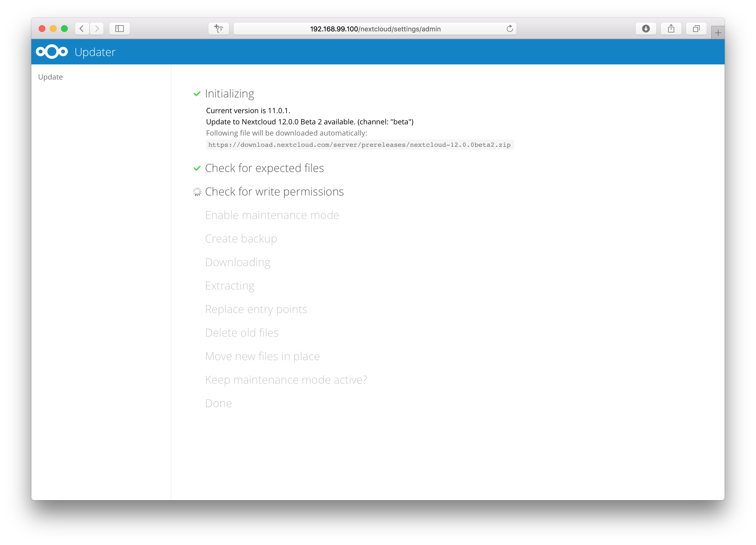The height and width of the screenshot is (545, 756).
Task: Click the download icon in toolbar
Action: point(646,28)
